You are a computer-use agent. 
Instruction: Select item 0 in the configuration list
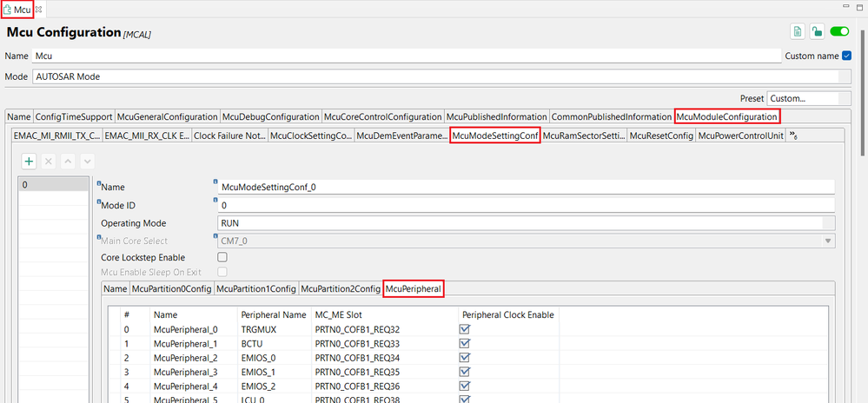coord(53,185)
